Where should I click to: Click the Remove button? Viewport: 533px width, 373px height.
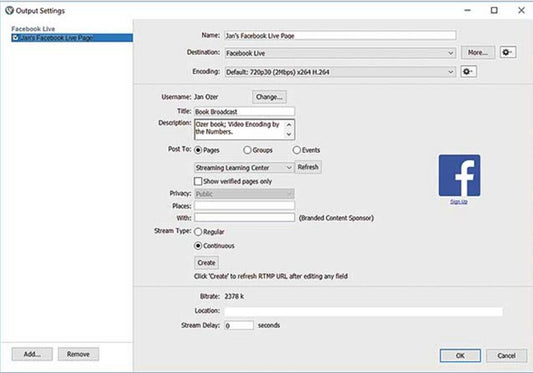coord(78,354)
